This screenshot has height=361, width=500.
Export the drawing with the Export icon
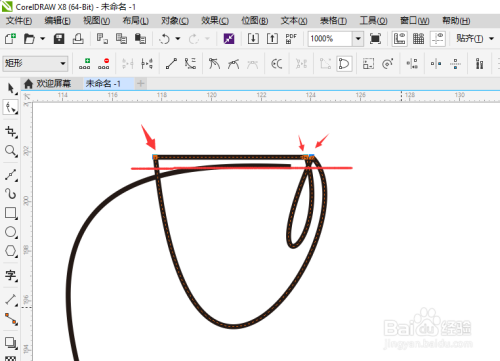(x=272, y=39)
